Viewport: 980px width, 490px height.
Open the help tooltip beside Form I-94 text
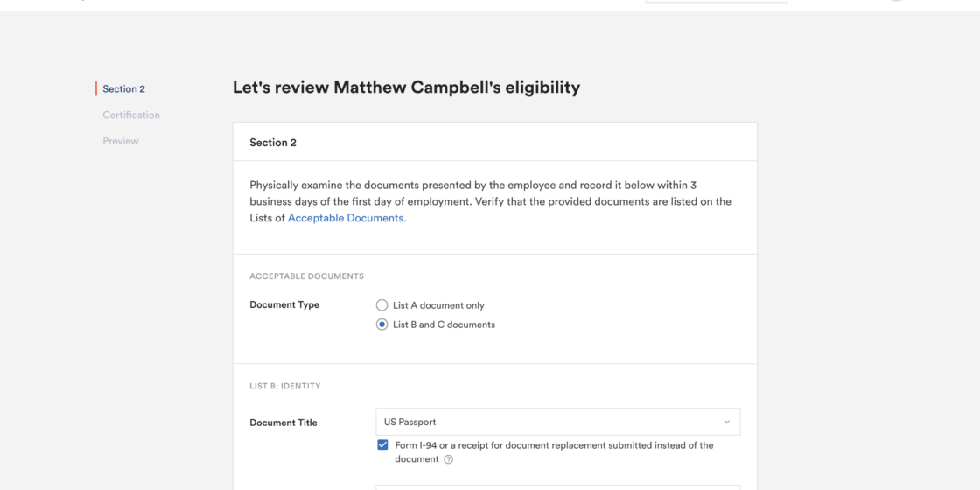point(448,459)
